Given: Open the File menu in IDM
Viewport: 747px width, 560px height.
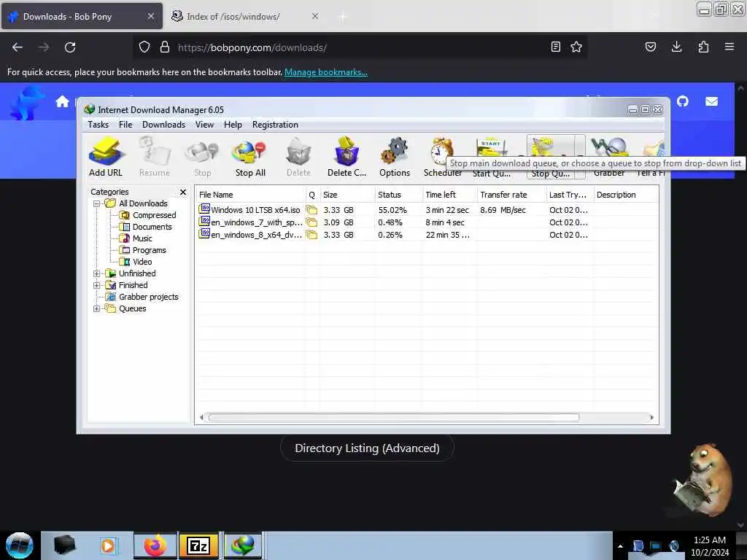Looking at the screenshot, I should pos(125,125).
